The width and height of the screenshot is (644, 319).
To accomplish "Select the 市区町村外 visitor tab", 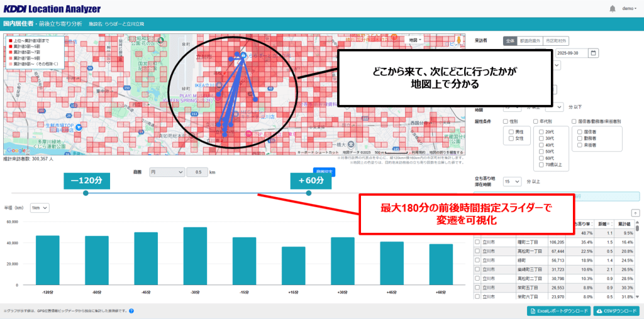I will [556, 41].
